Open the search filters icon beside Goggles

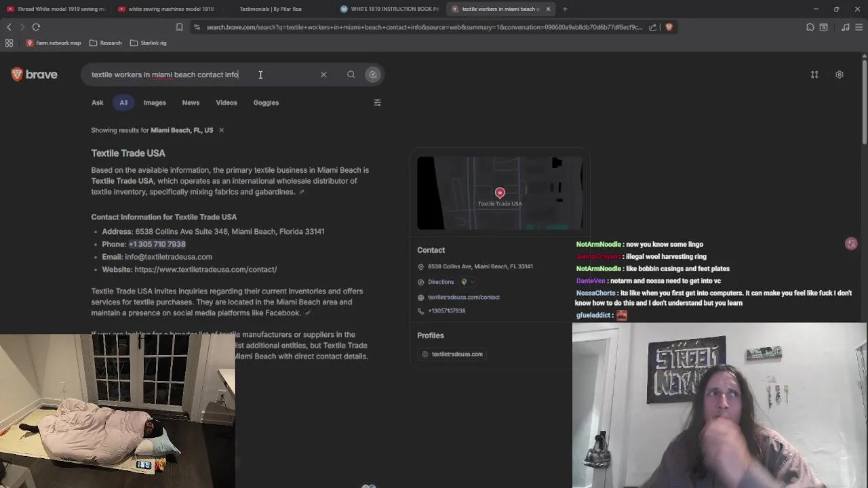(378, 102)
